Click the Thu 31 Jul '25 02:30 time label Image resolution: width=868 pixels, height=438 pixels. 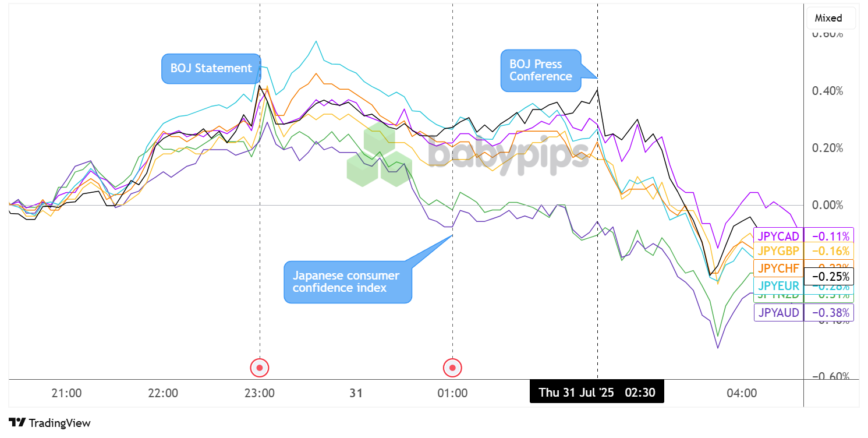(x=597, y=393)
